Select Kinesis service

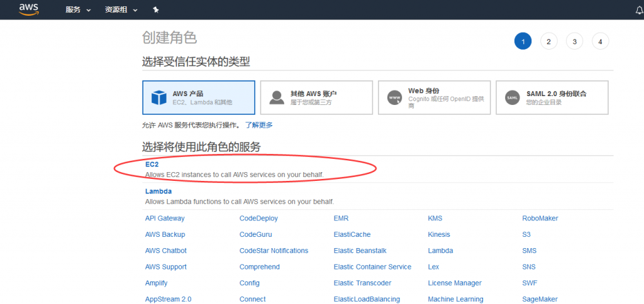click(439, 235)
